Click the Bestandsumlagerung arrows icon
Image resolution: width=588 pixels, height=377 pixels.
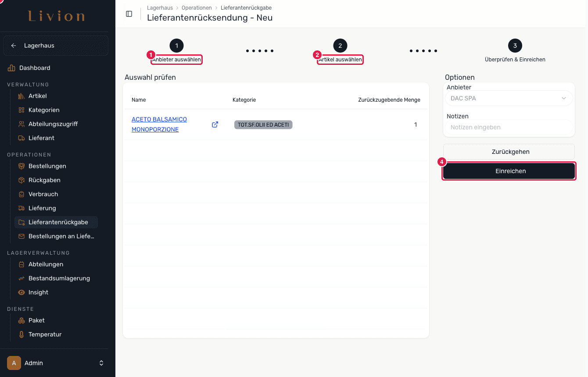click(22, 278)
